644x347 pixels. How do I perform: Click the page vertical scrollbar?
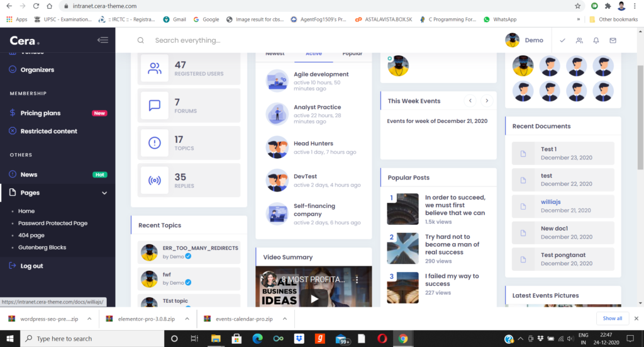(640, 118)
